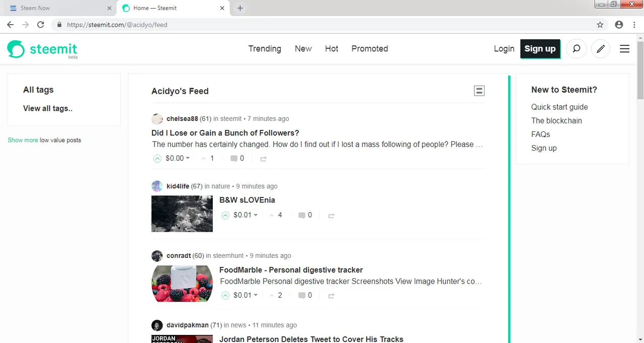Upvote chelsea88's post
The image size is (644, 343).
tap(157, 158)
